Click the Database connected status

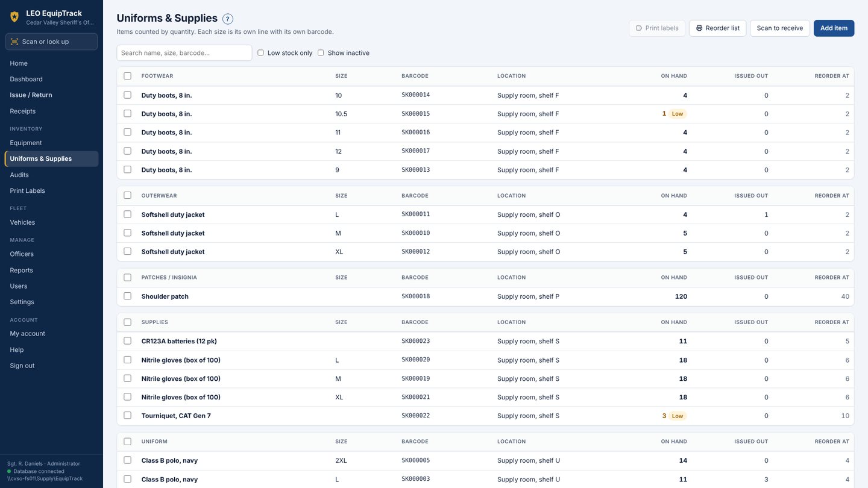click(36, 471)
